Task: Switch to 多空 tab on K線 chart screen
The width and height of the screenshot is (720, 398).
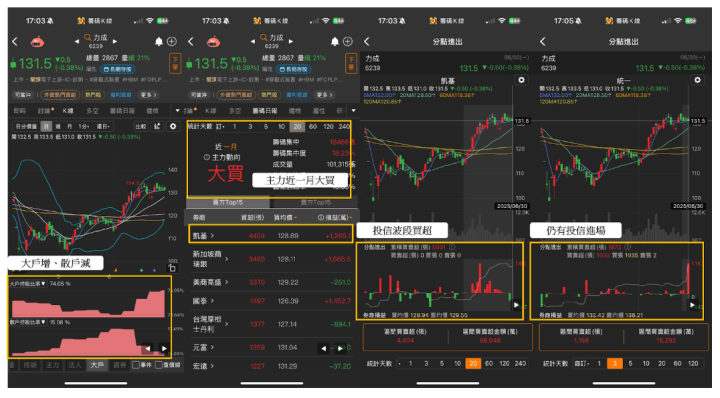Action: pyautogui.click(x=92, y=111)
